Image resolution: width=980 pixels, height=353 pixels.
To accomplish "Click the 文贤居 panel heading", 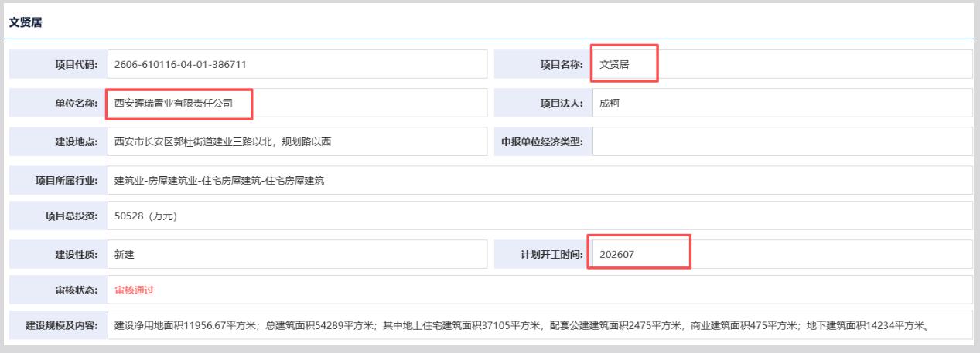I will point(25,23).
